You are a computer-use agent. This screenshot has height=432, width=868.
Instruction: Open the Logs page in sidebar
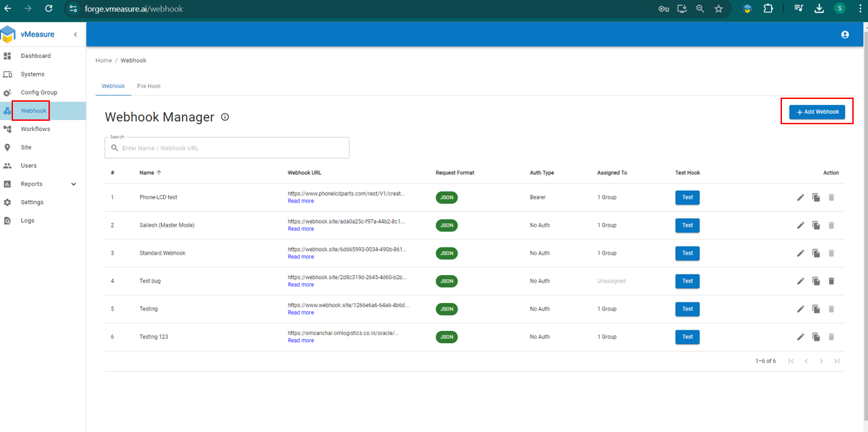click(27, 220)
